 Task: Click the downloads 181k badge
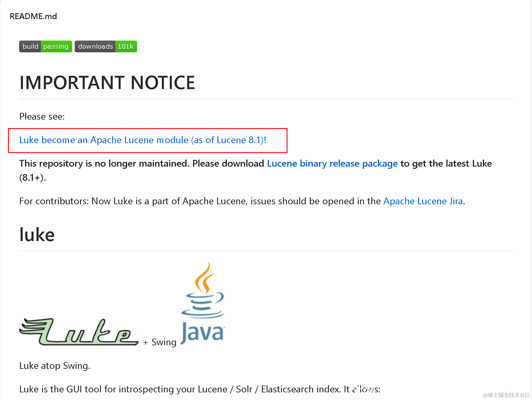tap(106, 46)
